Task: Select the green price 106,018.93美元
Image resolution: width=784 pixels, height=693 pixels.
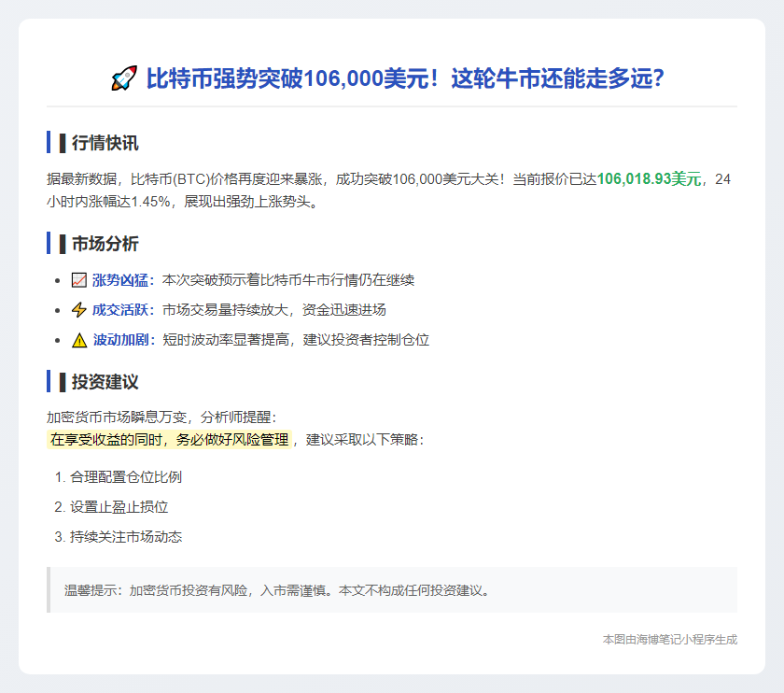Action: coord(649,179)
